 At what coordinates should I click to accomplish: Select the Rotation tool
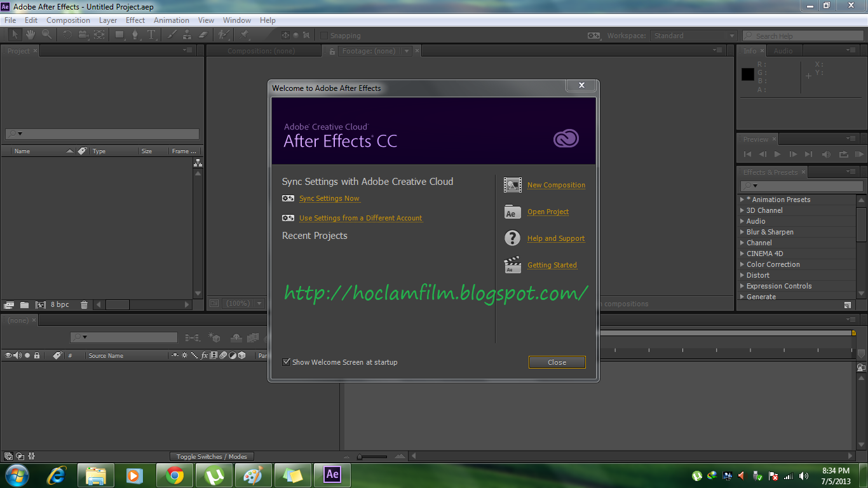pos(67,35)
